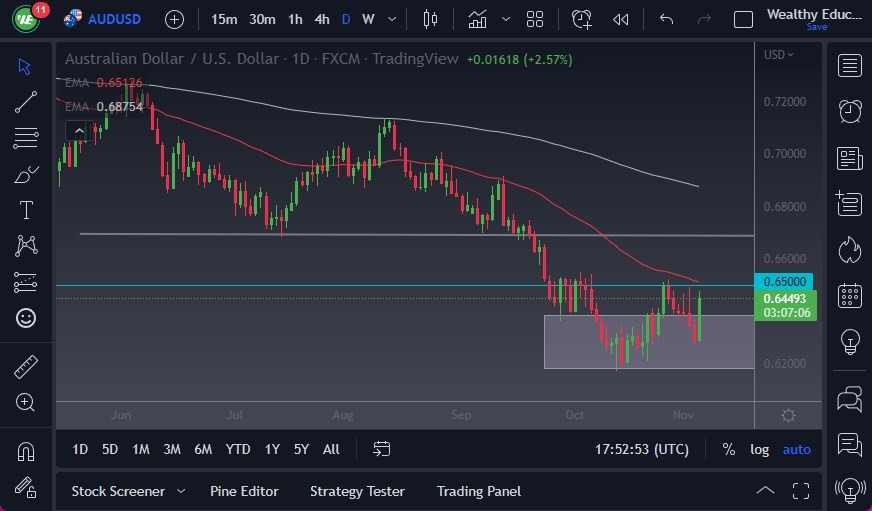Open the alerts clock icon
This screenshot has height=511, width=872.
coord(850,111)
